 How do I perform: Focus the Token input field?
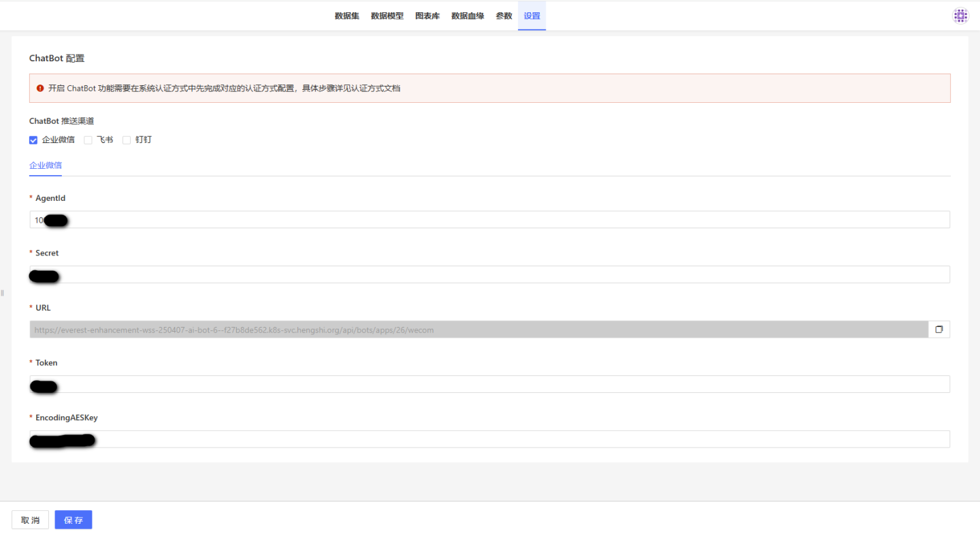point(489,384)
